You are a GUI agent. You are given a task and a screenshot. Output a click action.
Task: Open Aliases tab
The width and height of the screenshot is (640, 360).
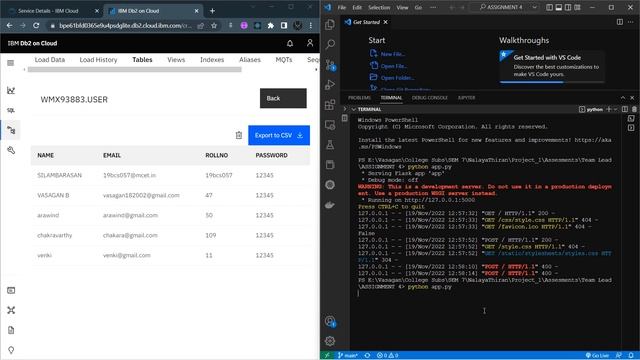[250, 60]
